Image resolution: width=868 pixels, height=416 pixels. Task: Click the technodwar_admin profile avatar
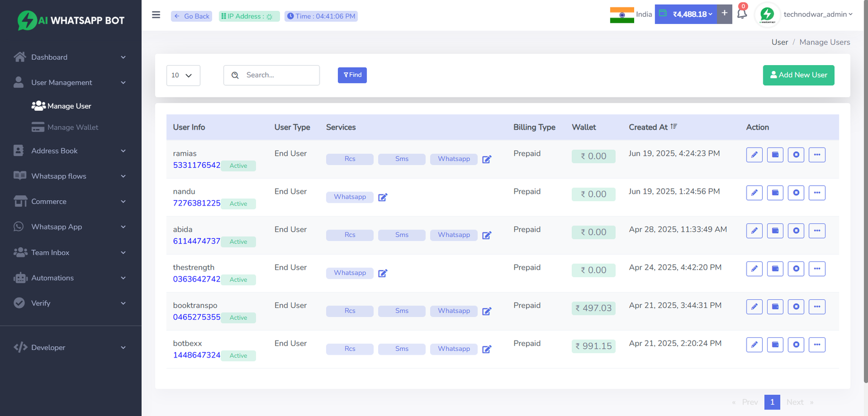click(767, 14)
